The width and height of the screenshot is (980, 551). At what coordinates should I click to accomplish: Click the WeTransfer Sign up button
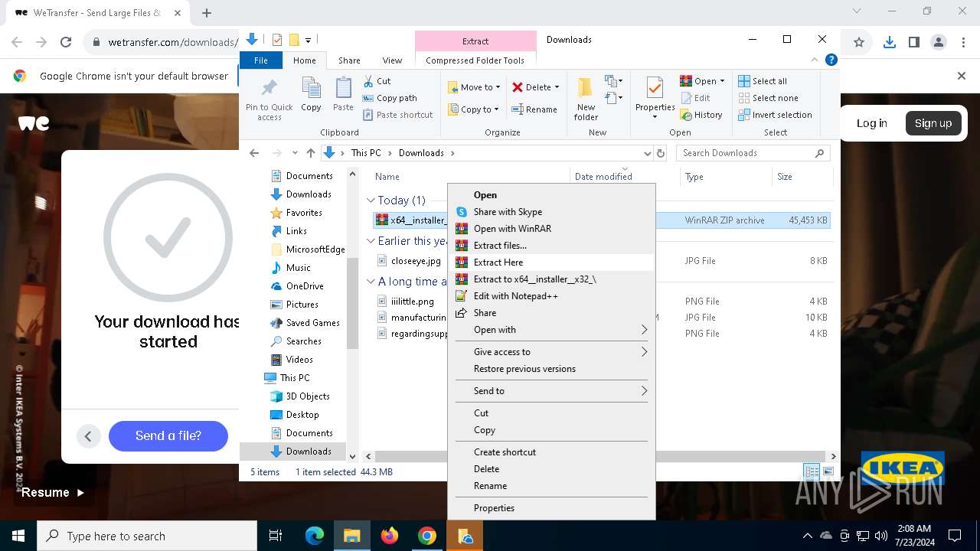click(x=933, y=123)
